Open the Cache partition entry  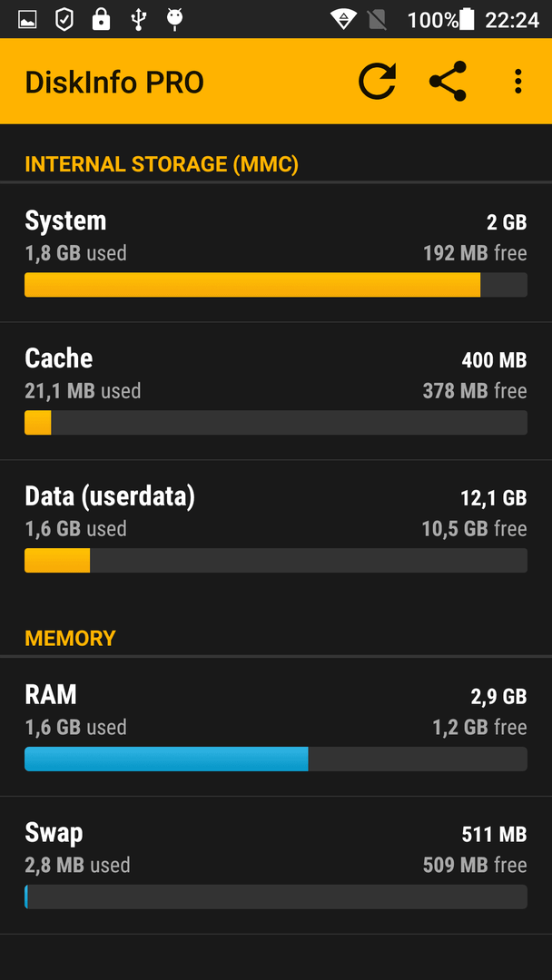point(276,391)
